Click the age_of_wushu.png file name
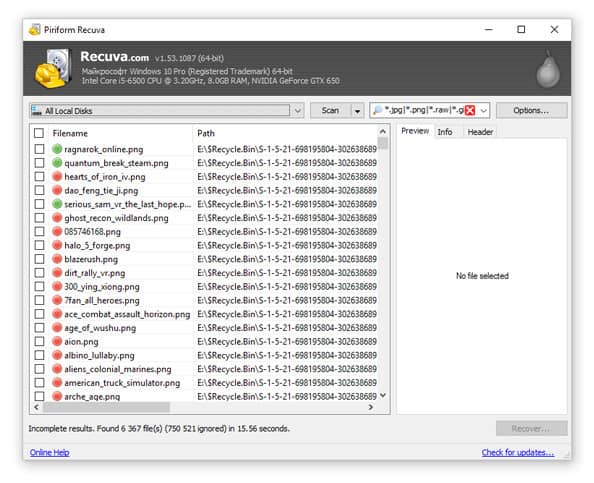594x483 pixels. 100,328
